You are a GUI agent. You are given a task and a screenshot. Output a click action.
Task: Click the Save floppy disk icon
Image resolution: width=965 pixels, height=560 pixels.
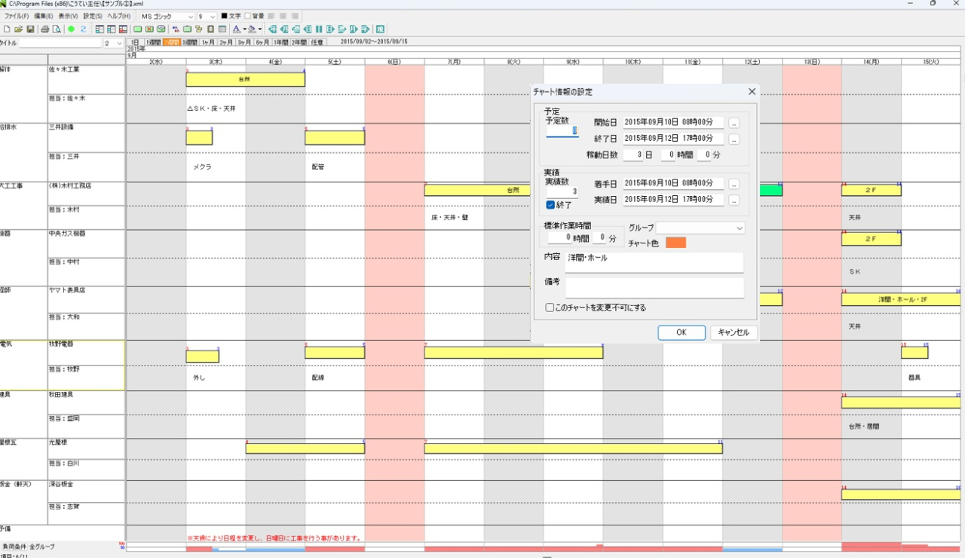click(x=30, y=29)
